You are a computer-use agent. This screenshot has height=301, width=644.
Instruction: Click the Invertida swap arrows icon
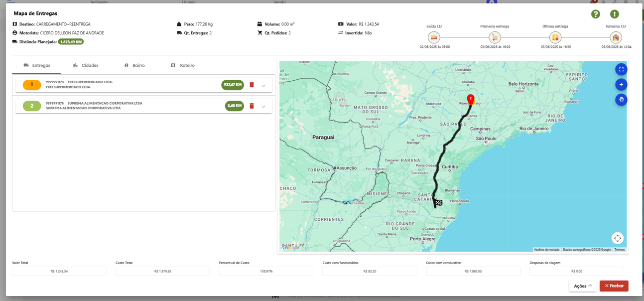point(341,33)
